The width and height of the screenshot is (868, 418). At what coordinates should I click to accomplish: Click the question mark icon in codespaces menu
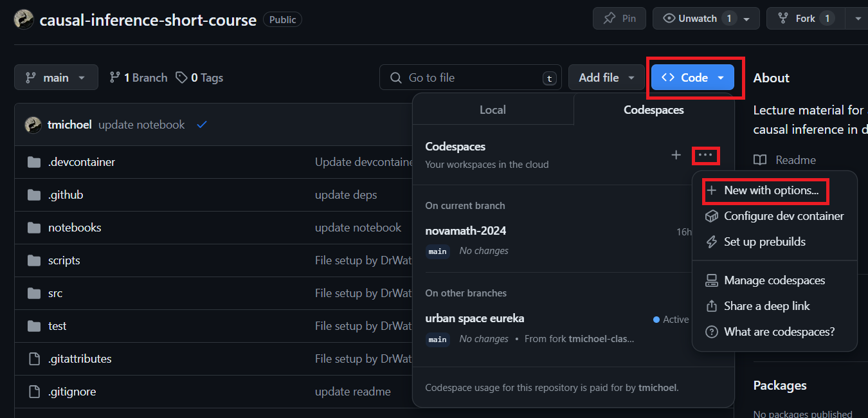tap(712, 332)
